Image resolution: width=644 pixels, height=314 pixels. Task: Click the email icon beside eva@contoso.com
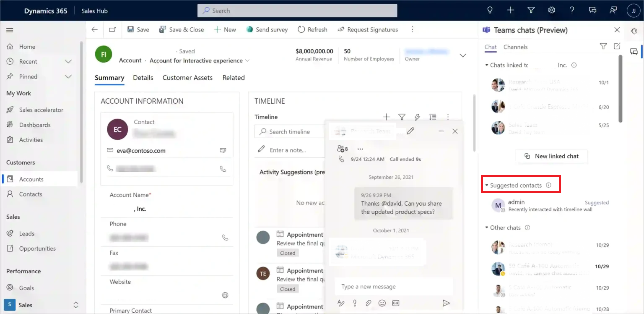point(223,150)
